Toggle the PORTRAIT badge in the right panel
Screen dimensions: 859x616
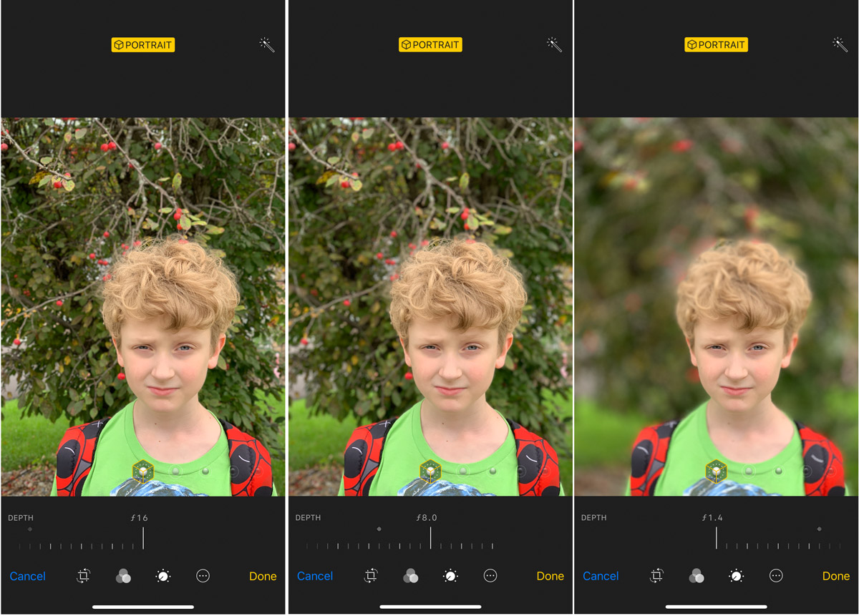tap(716, 44)
